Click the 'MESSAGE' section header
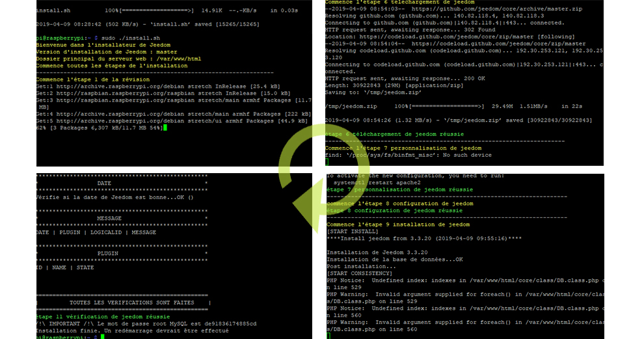644x339 pixels. pos(109,219)
